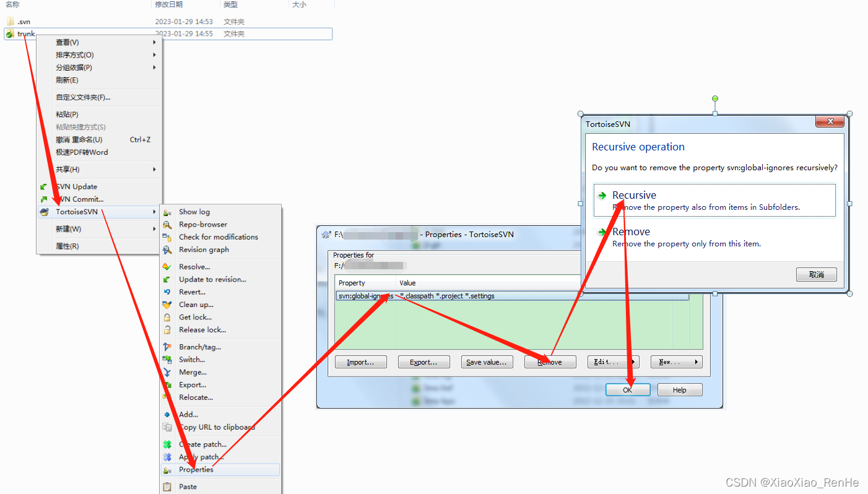The height and width of the screenshot is (494, 868).
Task: Expand the TortoiseSVN submenu arrow
Action: point(154,212)
